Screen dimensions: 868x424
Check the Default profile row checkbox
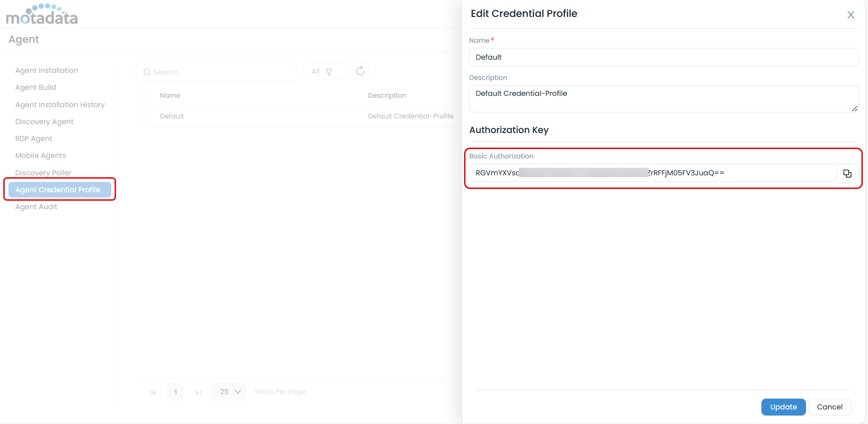[144, 116]
